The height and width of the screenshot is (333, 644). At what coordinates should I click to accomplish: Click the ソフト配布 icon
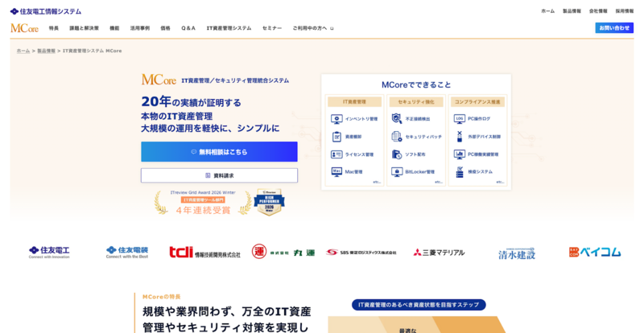396,154
